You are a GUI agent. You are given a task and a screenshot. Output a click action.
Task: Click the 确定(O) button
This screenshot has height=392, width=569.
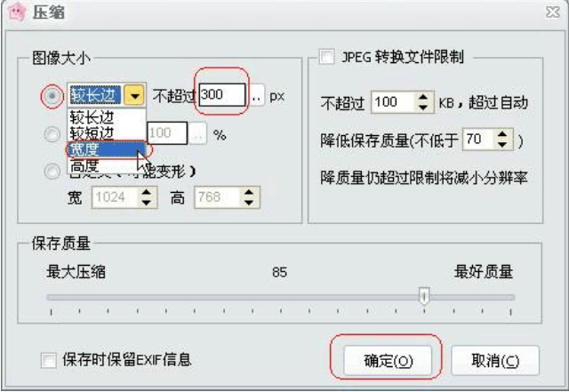tap(388, 360)
